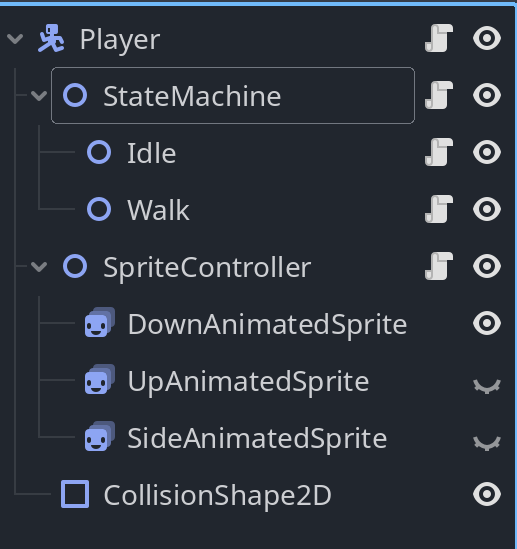Open the script attached to Player
Image resolution: width=517 pixels, height=549 pixels.
click(439, 38)
